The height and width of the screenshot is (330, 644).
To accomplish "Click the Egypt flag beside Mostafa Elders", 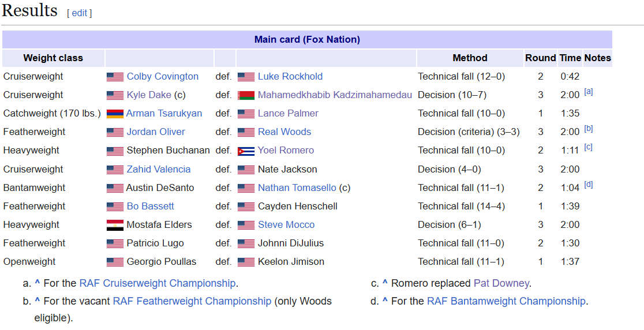I will point(115,225).
